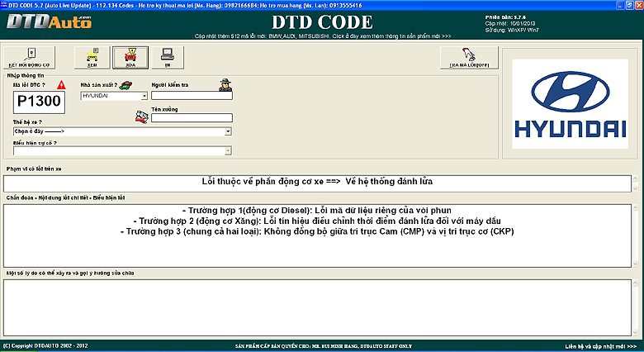
Task: Click the update news link under DTD CODE
Action: point(322,36)
